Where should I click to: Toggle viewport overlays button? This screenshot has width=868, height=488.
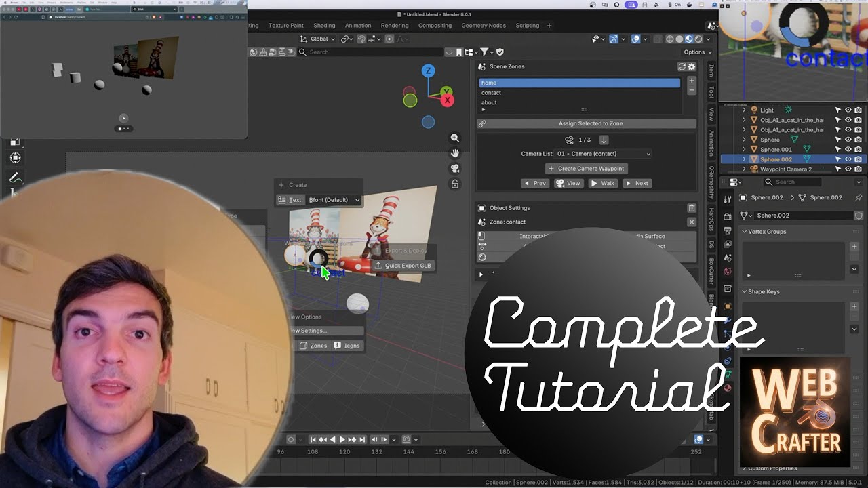tap(635, 39)
